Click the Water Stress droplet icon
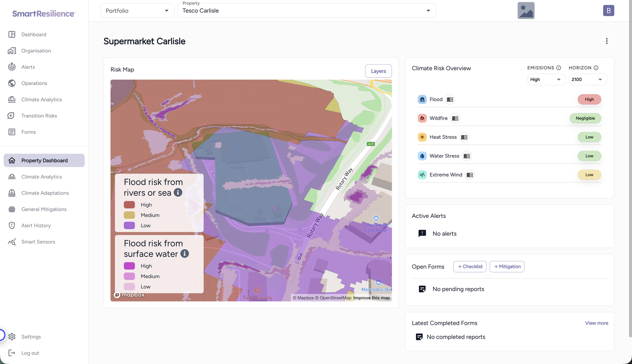 pos(422,156)
